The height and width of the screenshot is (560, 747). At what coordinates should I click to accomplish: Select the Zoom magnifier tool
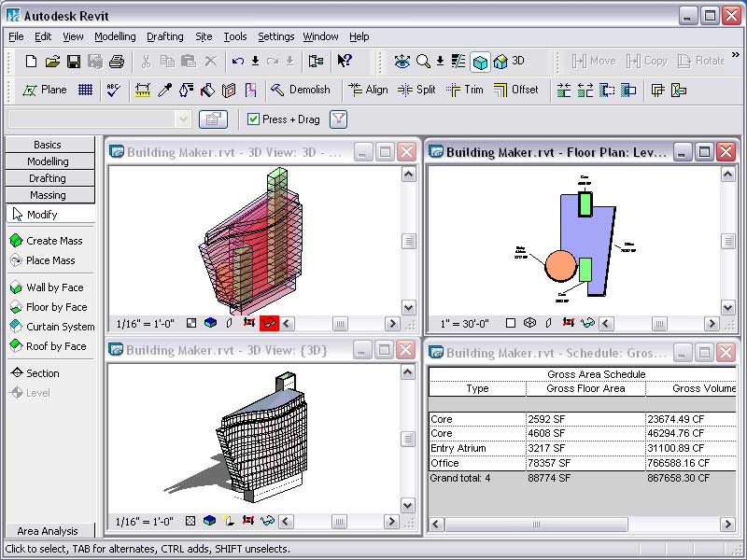(423, 61)
